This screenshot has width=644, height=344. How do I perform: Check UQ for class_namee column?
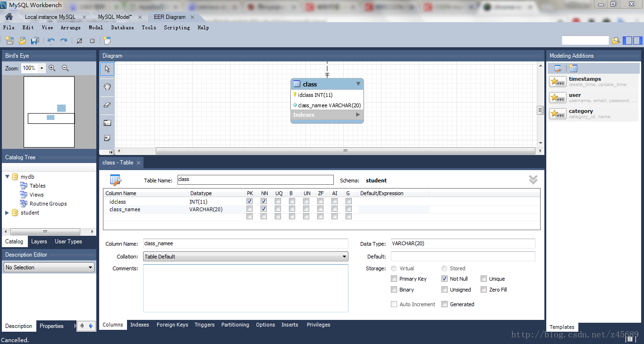[278, 209]
